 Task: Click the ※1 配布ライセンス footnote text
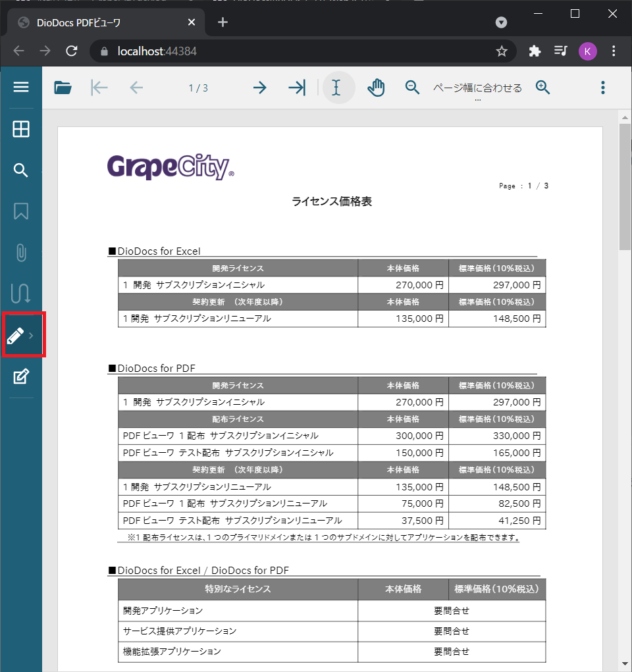[324, 538]
